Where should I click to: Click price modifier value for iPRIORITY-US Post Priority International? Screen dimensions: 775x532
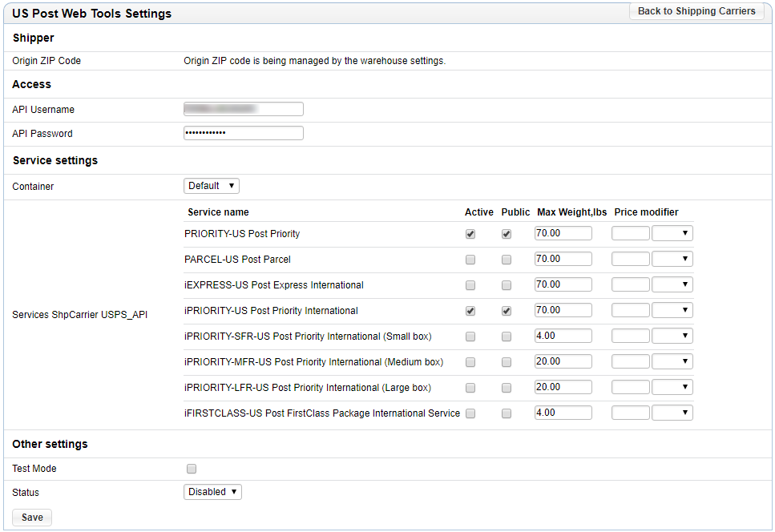click(x=631, y=310)
